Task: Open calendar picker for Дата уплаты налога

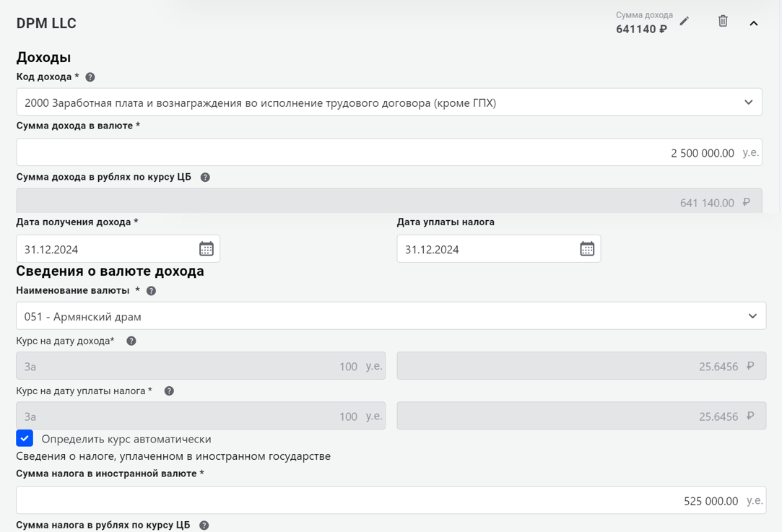Action: tap(586, 249)
